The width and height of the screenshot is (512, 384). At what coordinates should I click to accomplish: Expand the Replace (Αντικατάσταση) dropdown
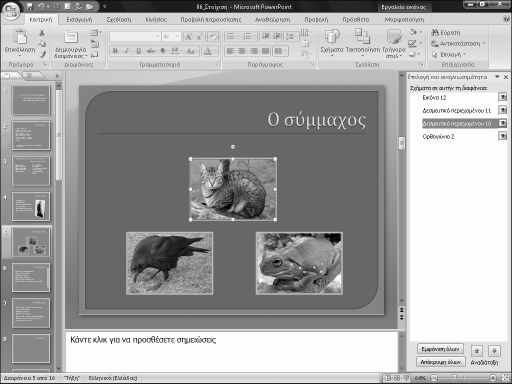coord(483,43)
